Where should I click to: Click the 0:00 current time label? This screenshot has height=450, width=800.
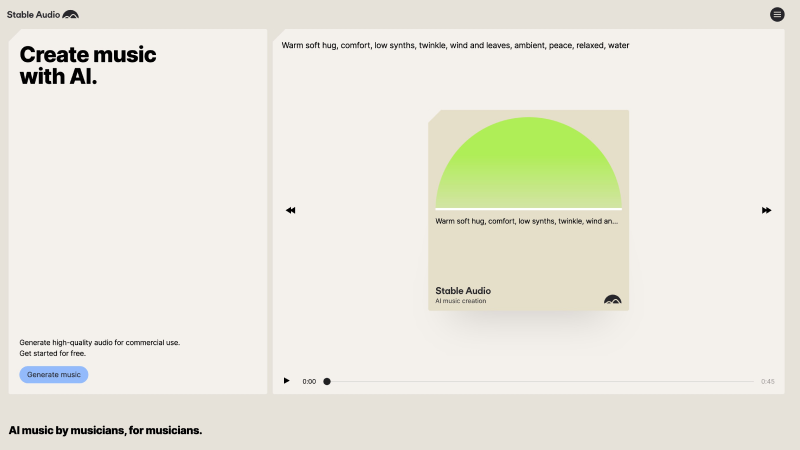click(x=309, y=381)
